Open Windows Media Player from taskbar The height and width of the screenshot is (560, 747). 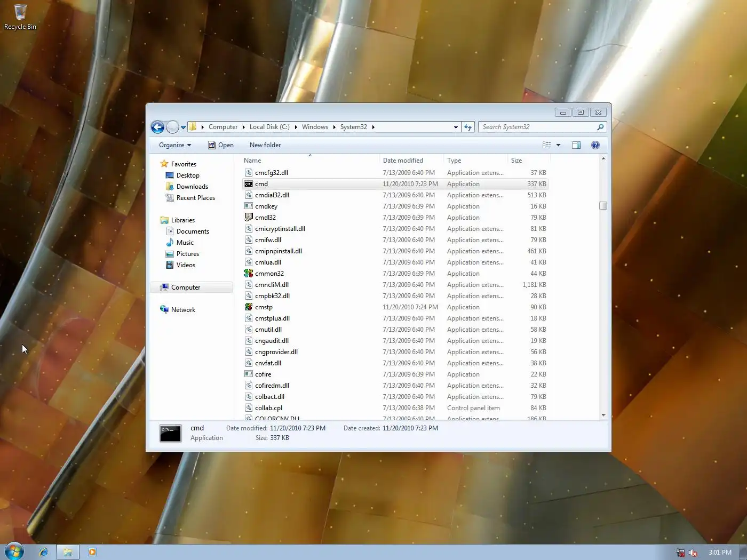92,553
